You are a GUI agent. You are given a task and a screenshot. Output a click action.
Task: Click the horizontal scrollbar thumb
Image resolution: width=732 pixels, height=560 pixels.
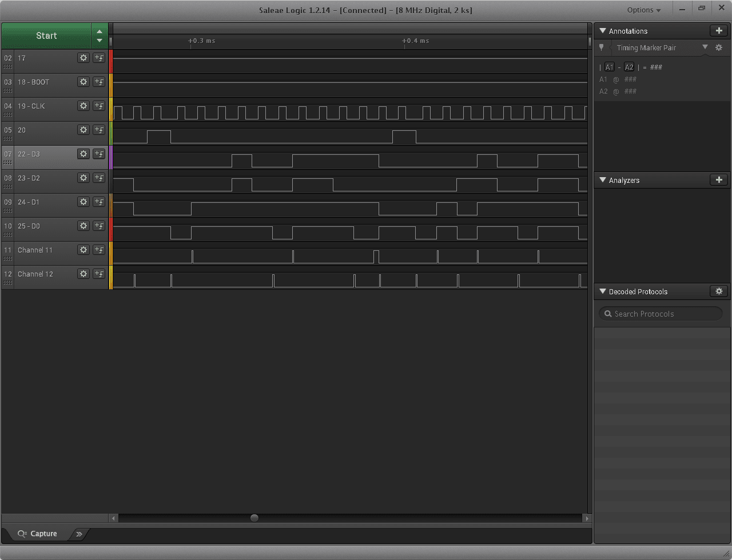pyautogui.click(x=254, y=518)
